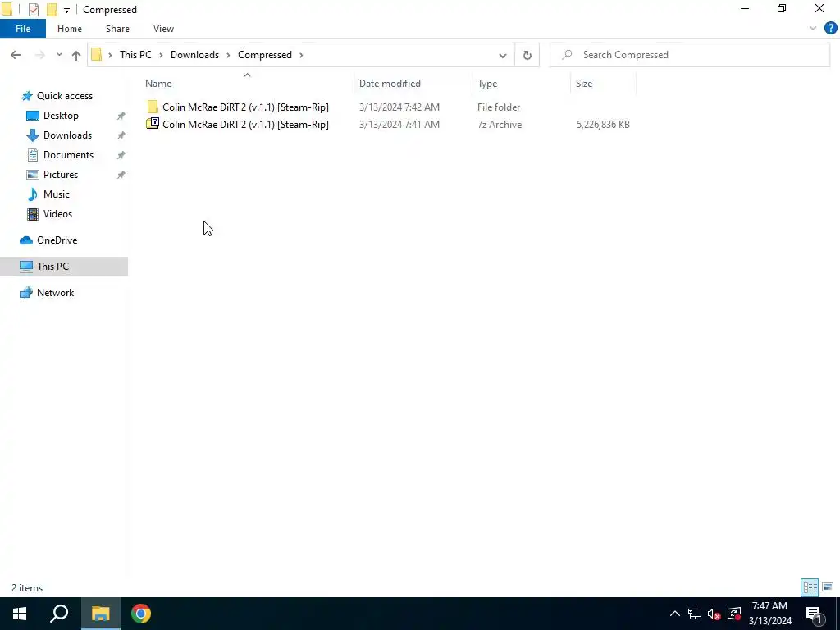Click File Explorer taskbar icon
The image size is (840, 630).
100,614
